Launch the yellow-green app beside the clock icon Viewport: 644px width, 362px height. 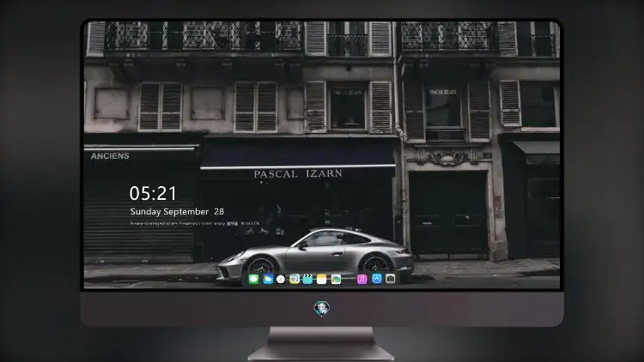pos(295,280)
